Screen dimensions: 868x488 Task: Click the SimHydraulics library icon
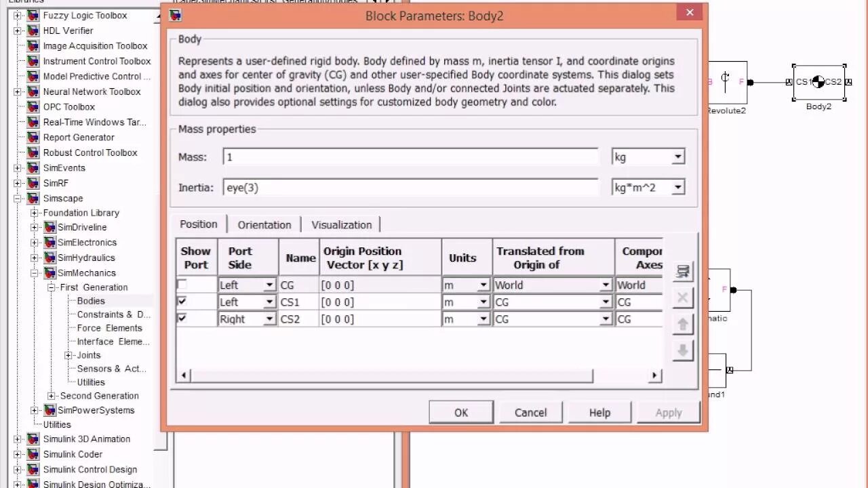click(x=50, y=258)
